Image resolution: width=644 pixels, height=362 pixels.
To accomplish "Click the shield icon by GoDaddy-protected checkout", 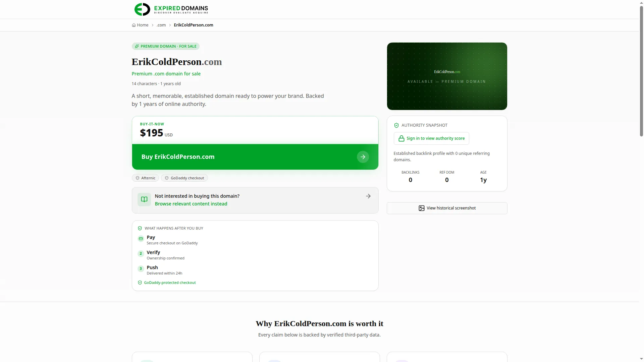I will click(140, 283).
